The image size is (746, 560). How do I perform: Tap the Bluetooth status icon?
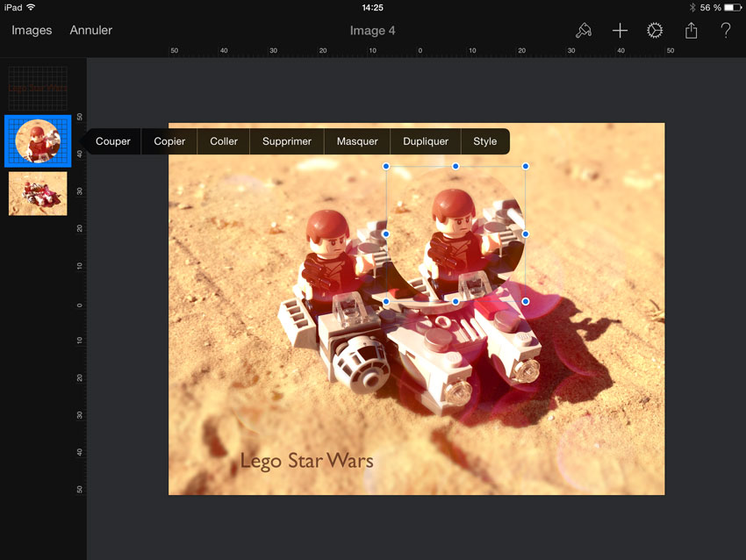pyautogui.click(x=692, y=7)
